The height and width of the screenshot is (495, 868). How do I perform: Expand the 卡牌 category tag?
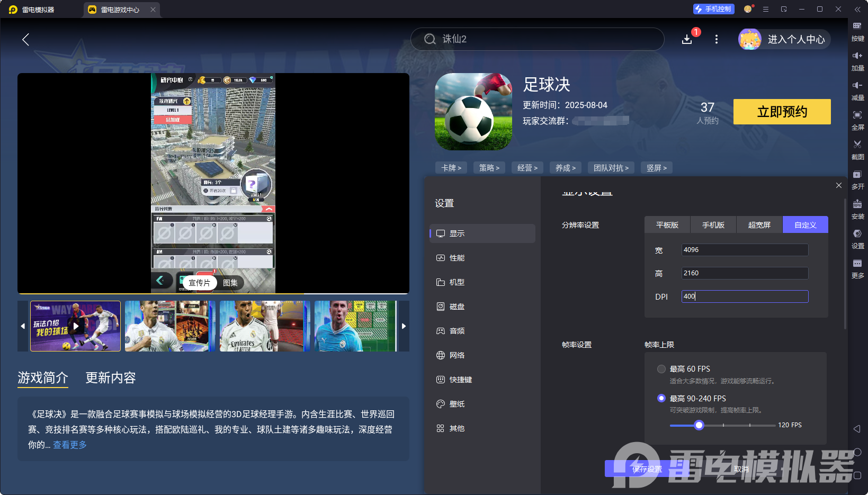451,167
